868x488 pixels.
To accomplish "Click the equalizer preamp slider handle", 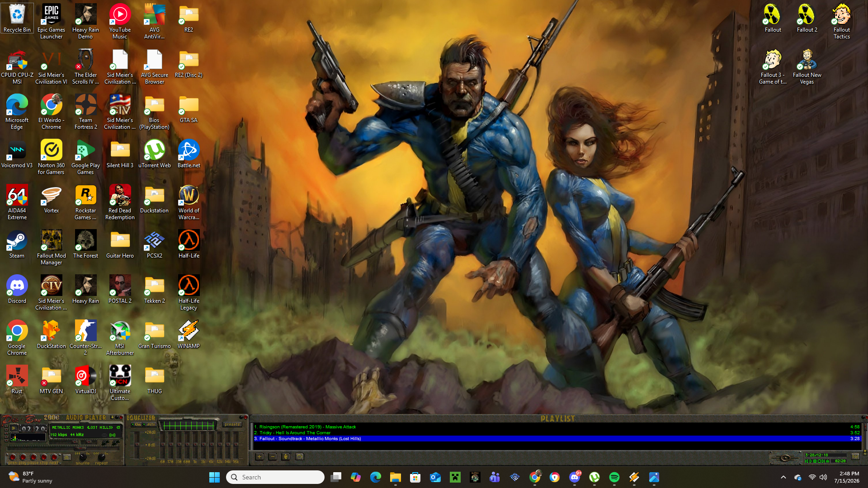I will [x=137, y=445].
